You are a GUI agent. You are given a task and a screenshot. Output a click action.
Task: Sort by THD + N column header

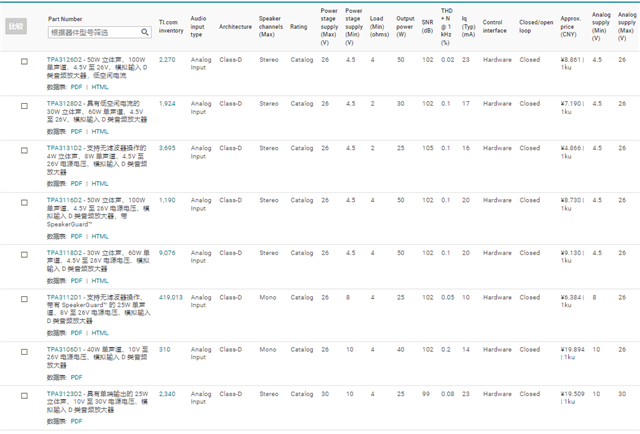pyautogui.click(x=447, y=26)
